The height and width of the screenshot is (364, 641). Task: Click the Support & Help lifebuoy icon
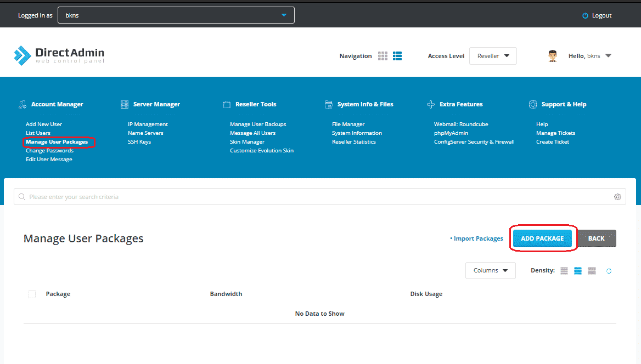click(x=533, y=104)
